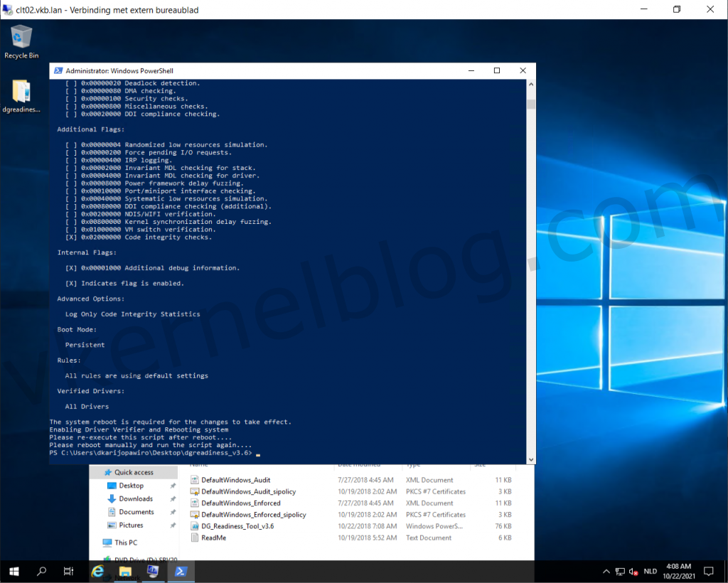Image resolution: width=728 pixels, height=583 pixels.
Task: Open the Action Center notifications panel
Action: (708, 571)
